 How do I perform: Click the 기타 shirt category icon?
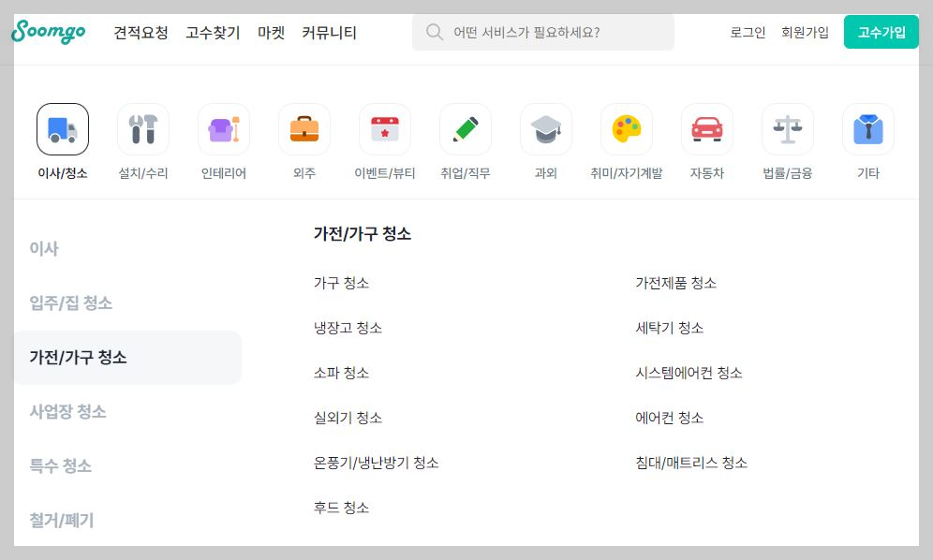867,128
